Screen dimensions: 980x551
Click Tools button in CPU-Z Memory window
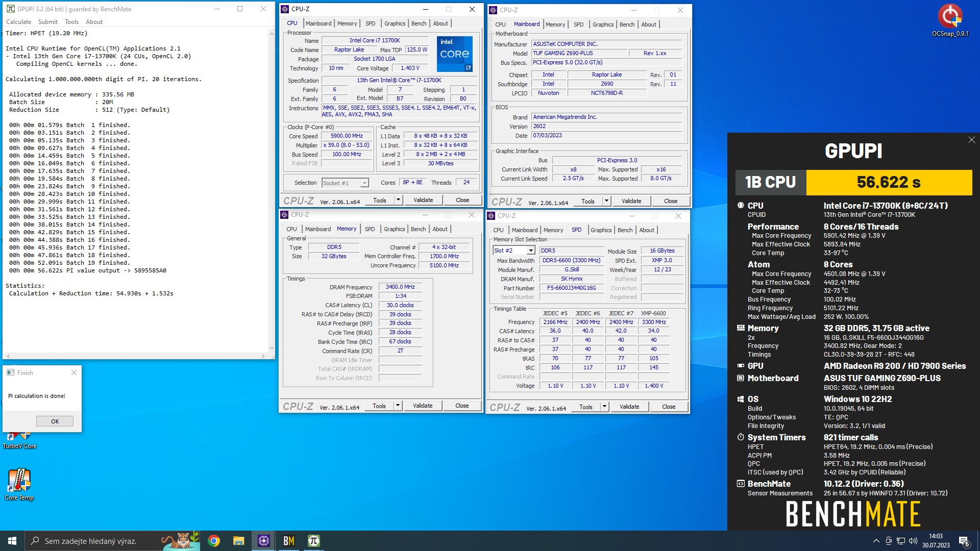tap(379, 406)
